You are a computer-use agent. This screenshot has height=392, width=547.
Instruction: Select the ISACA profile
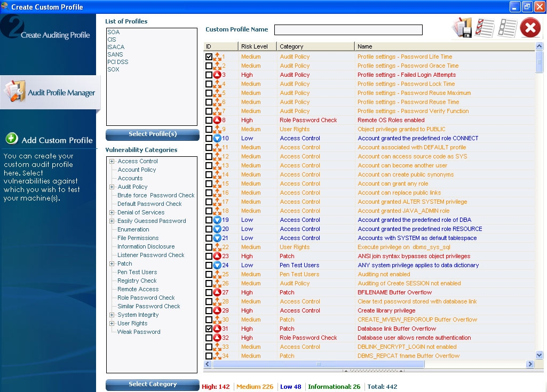(116, 47)
